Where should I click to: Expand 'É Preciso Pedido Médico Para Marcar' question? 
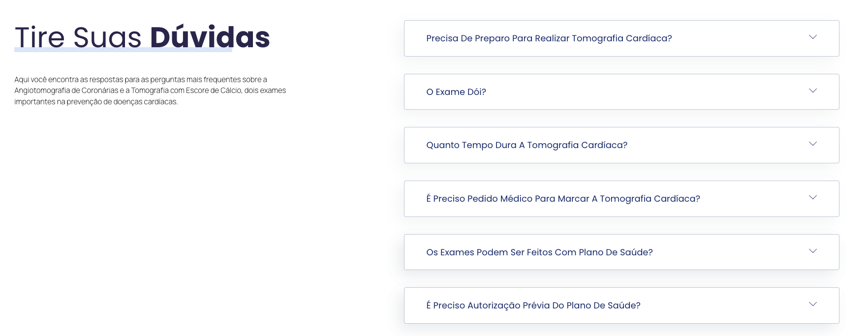tap(563, 199)
